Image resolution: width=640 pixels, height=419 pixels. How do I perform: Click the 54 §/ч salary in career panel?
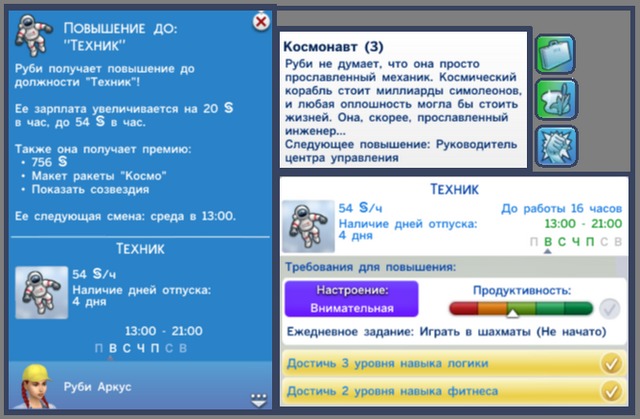click(x=360, y=208)
